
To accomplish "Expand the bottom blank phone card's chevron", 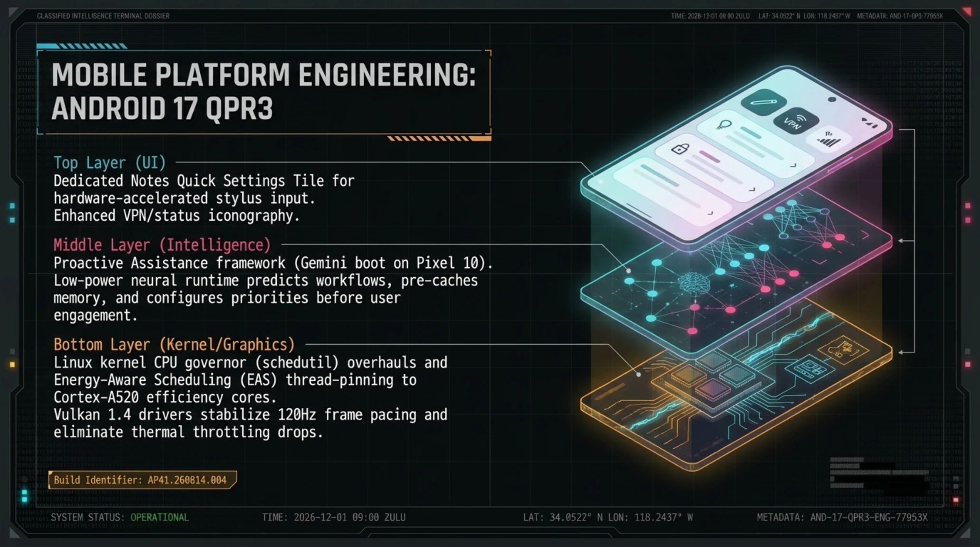I will point(710,214).
